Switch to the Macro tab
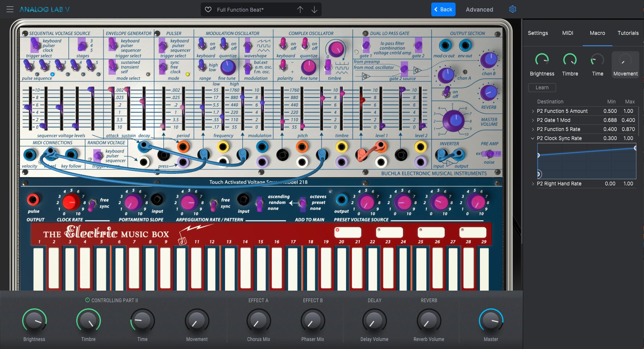644x349 pixels. [597, 33]
